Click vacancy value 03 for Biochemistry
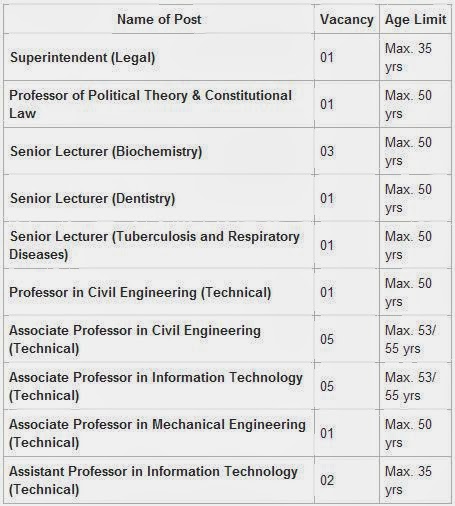 click(x=327, y=151)
